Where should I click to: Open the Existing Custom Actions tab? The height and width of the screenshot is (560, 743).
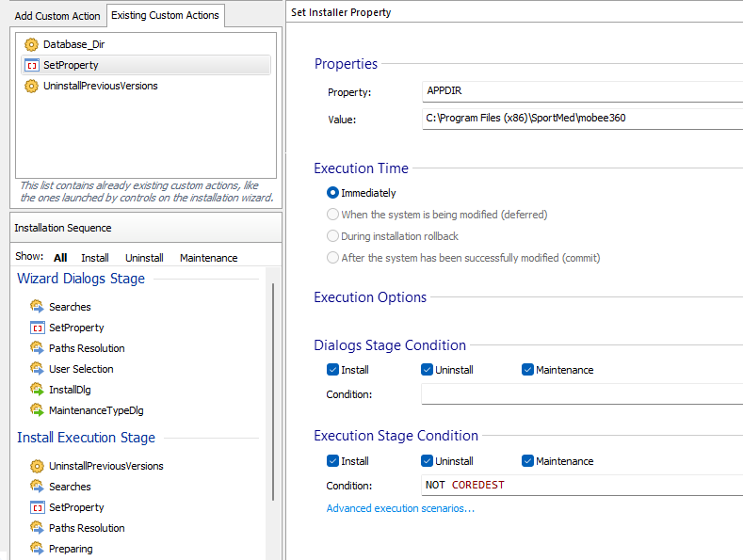pos(165,15)
